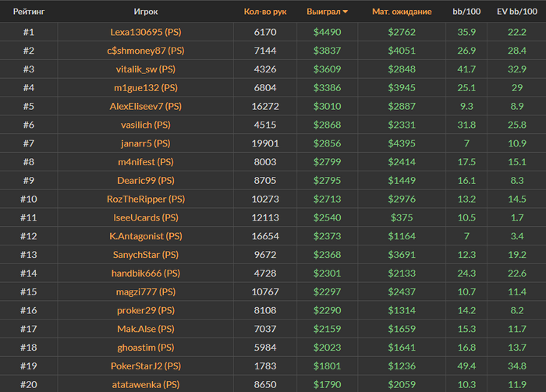The width and height of the screenshot is (546, 392).
Task: Select the rank #20 row cell
Action: 28,385
